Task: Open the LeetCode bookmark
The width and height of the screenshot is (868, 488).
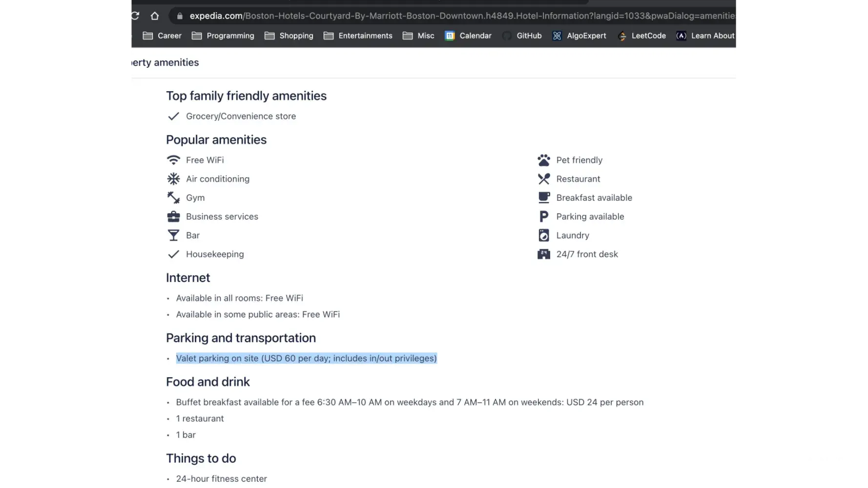Action: click(x=642, y=36)
